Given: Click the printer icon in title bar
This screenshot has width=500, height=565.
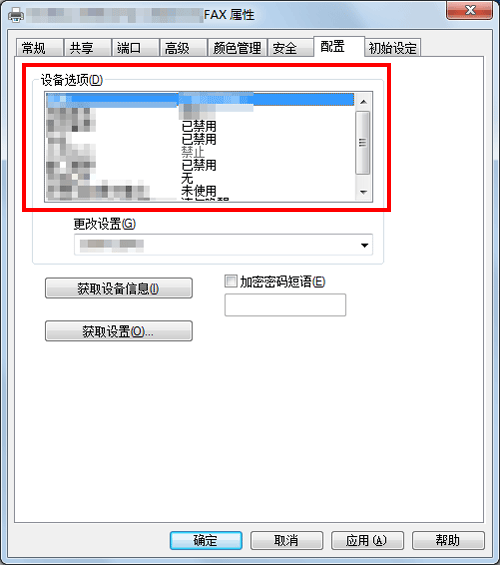Looking at the screenshot, I should [x=16, y=15].
